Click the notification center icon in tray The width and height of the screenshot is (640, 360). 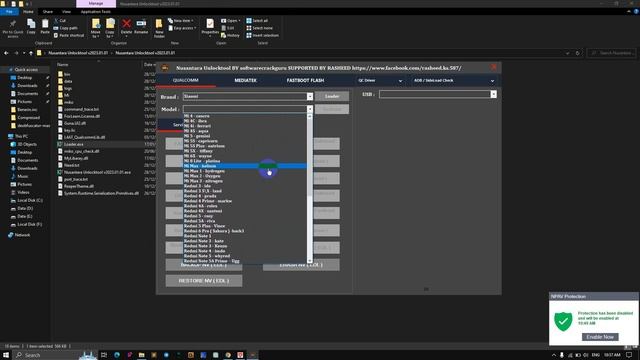tap(630, 355)
